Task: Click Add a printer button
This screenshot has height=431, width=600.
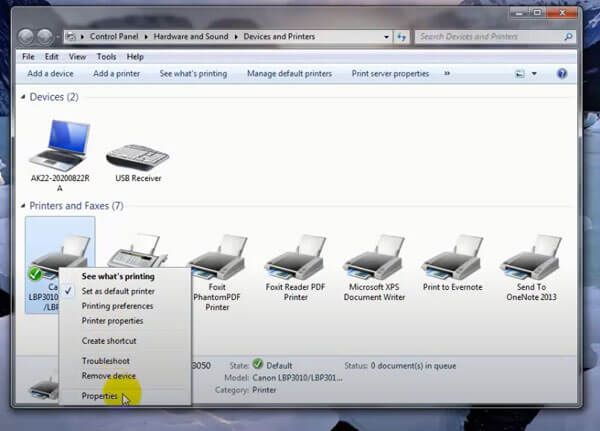Action: [116, 73]
